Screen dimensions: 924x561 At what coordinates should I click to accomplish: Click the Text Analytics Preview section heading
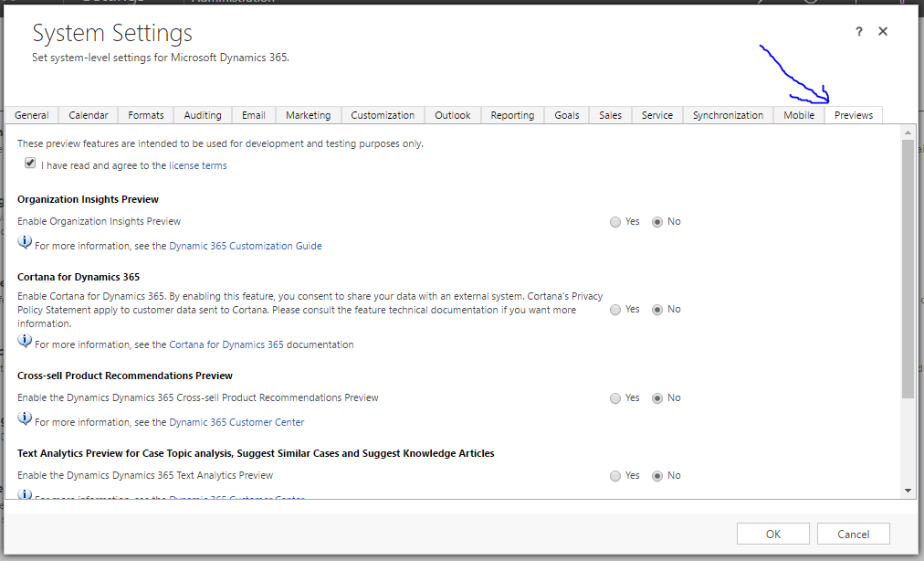coord(256,453)
